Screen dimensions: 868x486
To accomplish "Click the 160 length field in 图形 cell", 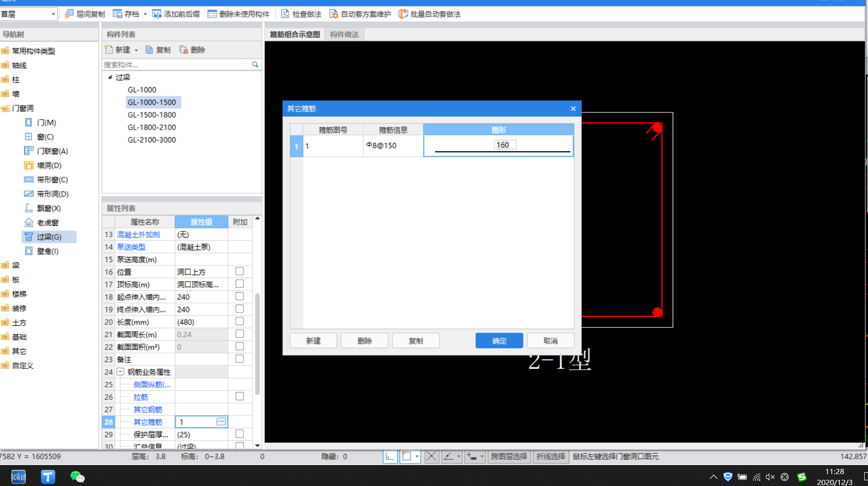I will click(505, 145).
